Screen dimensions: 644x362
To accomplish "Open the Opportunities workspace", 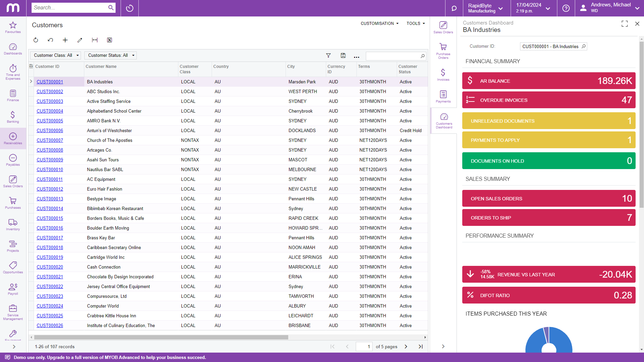I will (13, 268).
